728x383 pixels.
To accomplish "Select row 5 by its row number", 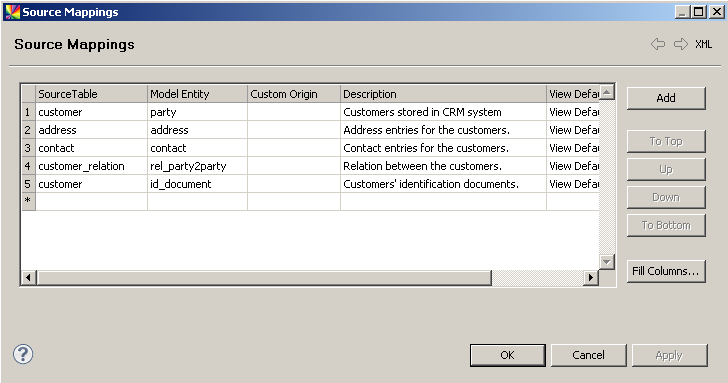I will pyautogui.click(x=28, y=184).
